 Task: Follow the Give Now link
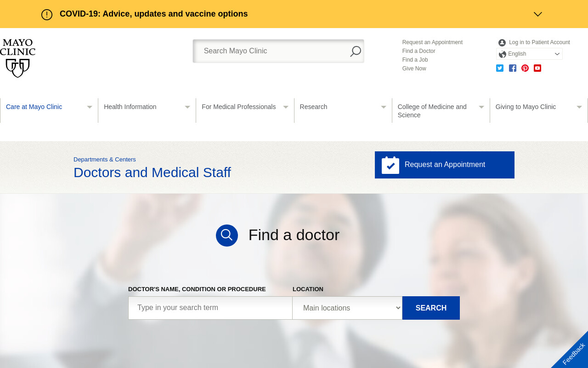[414, 69]
